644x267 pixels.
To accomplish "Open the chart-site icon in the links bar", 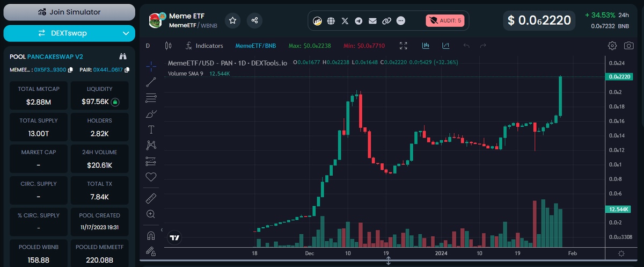I will [318, 21].
